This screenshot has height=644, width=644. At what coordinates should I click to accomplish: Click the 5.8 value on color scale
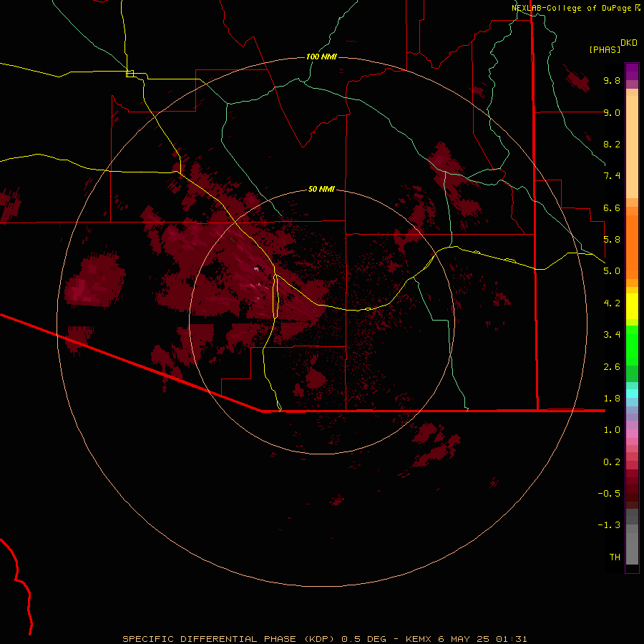coord(612,240)
